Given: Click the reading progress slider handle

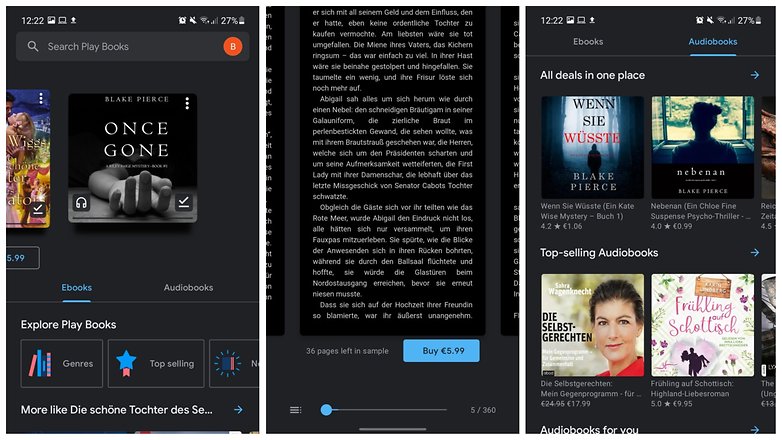Looking at the screenshot, I should 326,410.
